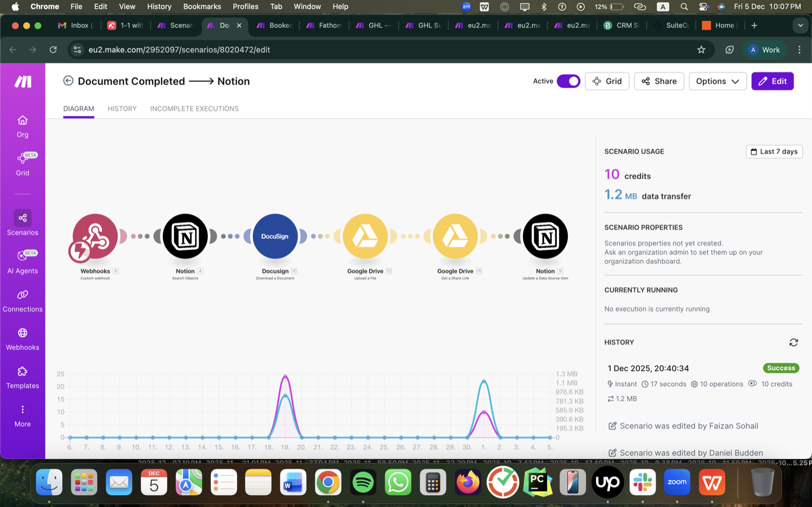This screenshot has height=507, width=812.
Task: Open Connections in the sidebar
Action: coord(22,301)
